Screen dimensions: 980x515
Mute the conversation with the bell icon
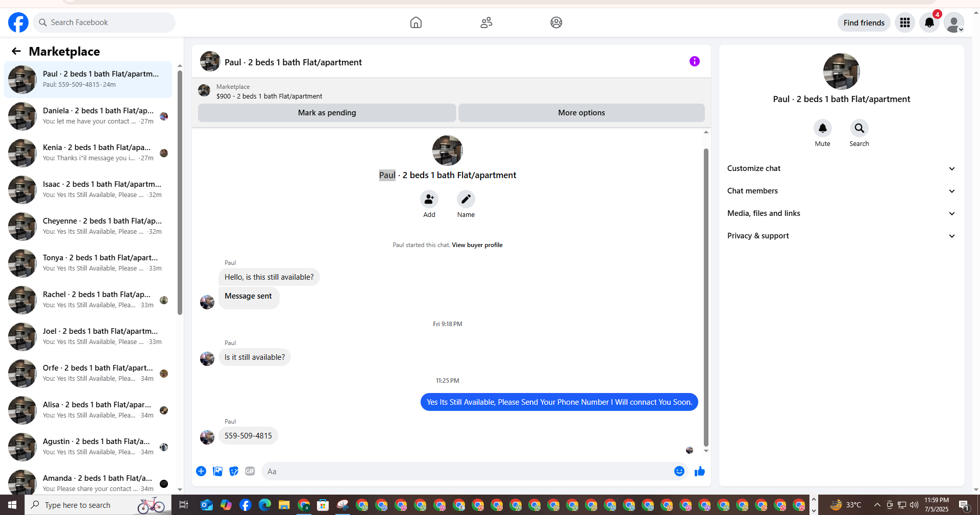tap(823, 128)
